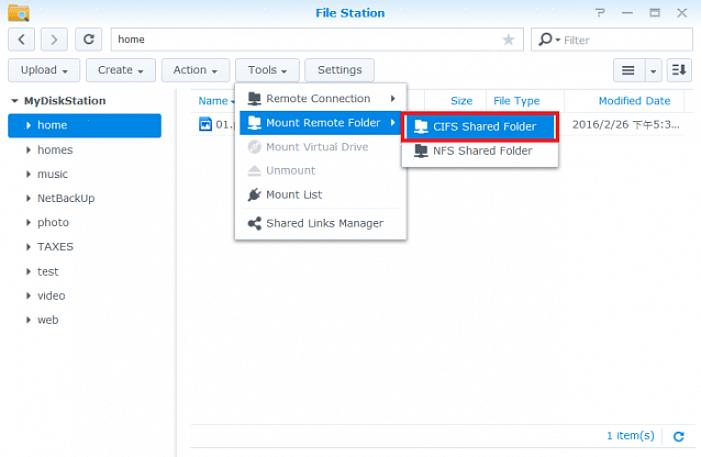Click the 1 item(s) status text
The width and height of the screenshot is (701, 457).
630,436
